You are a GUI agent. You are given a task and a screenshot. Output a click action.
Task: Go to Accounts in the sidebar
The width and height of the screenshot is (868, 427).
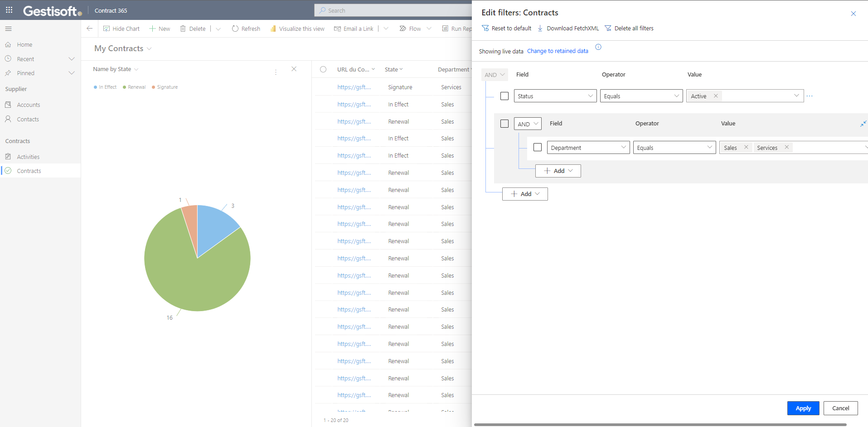29,105
